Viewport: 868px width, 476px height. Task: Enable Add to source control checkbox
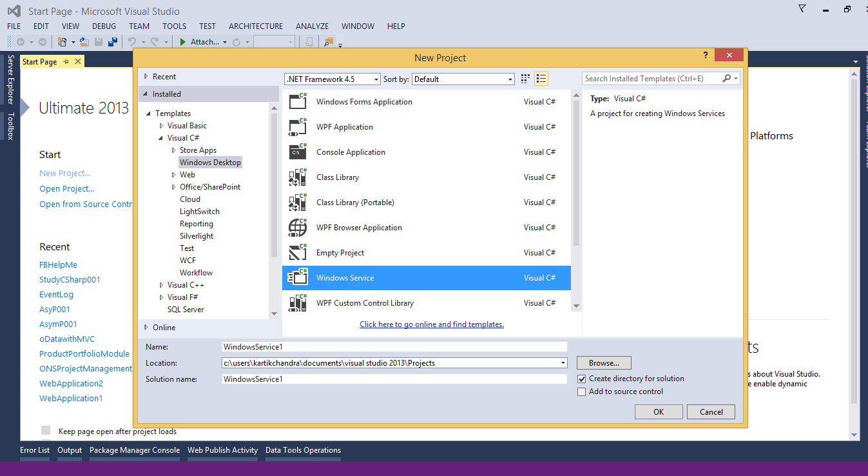tap(582, 392)
